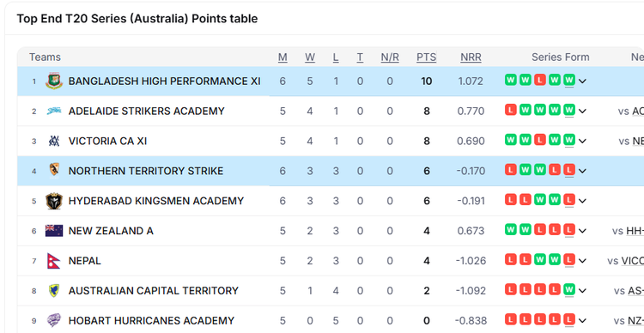Viewport: 644px width, 333px height.
Task: Click Victoria CA XI's latest win badge
Action: (x=568, y=140)
